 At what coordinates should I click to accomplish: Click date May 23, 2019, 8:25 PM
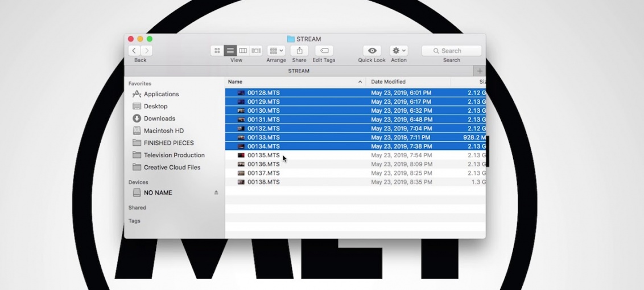pyautogui.click(x=401, y=173)
